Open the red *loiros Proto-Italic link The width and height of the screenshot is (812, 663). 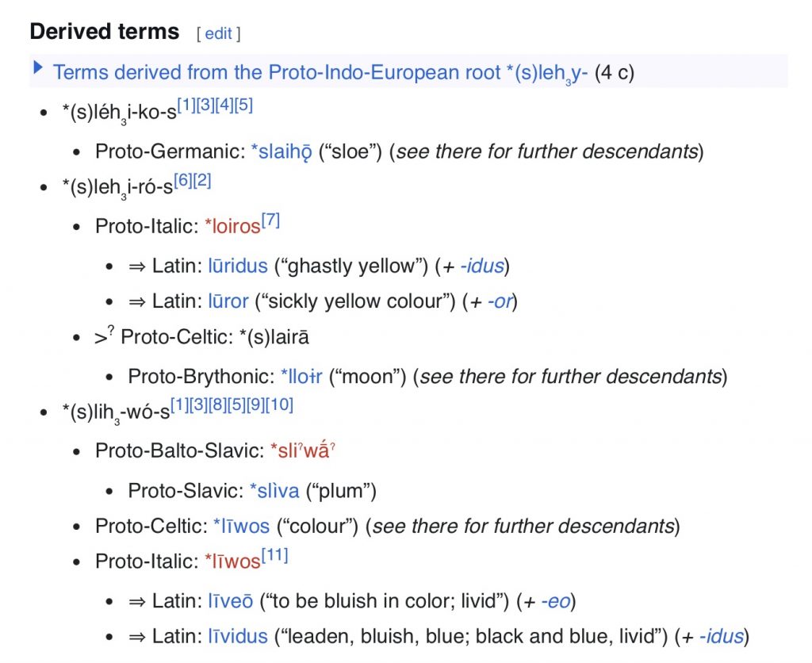(232, 226)
